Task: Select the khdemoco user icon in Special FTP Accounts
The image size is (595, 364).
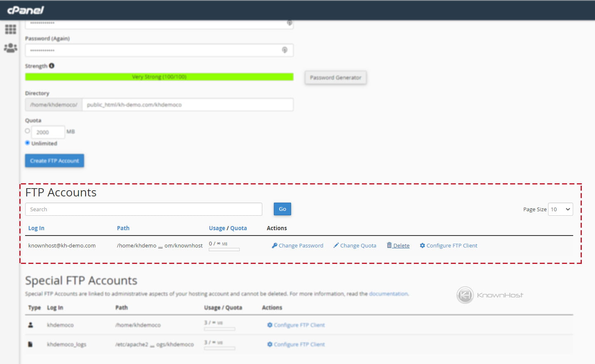Action: [30, 324]
